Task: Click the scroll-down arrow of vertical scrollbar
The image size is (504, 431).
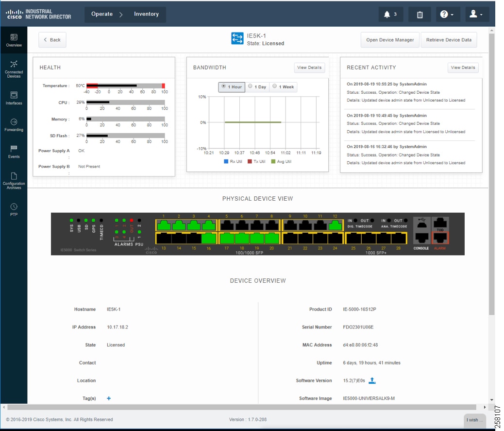Action: [491, 400]
